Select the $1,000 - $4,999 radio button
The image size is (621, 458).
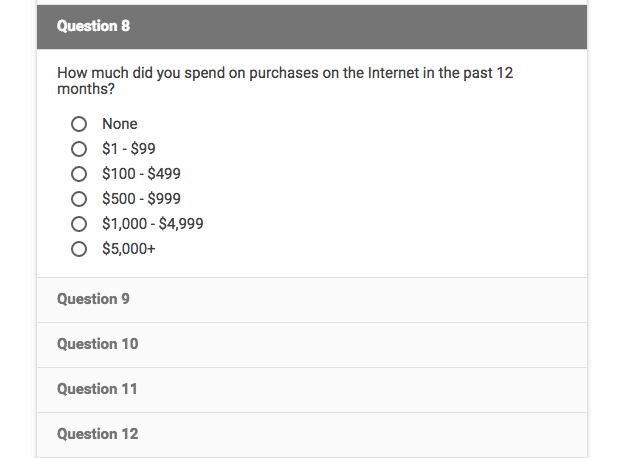pos(79,224)
